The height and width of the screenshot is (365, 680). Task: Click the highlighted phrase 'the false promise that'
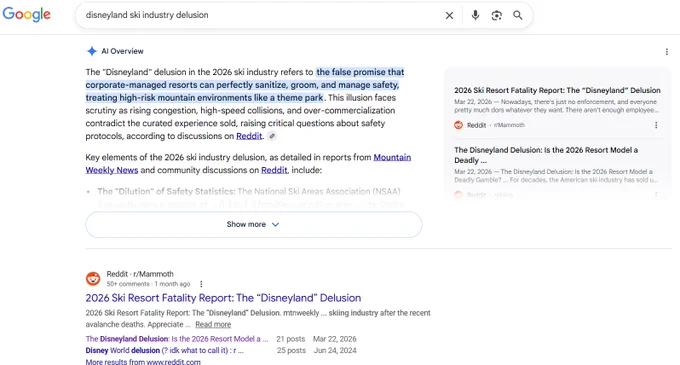360,72
